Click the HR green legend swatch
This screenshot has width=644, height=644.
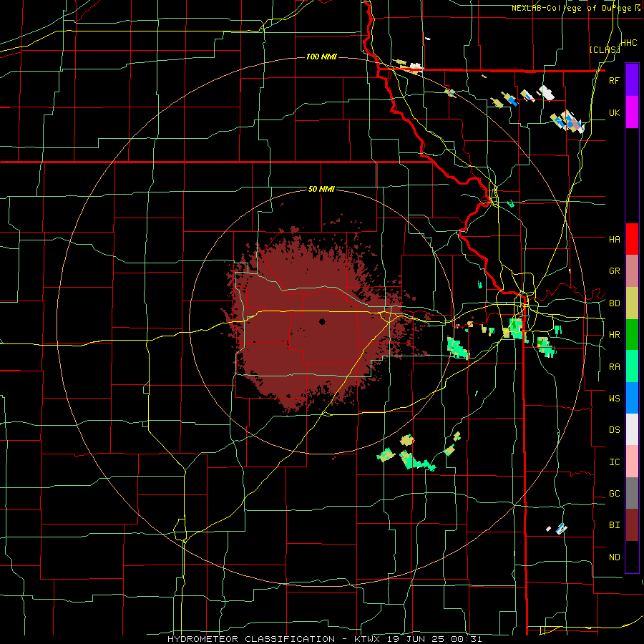pyautogui.click(x=632, y=335)
